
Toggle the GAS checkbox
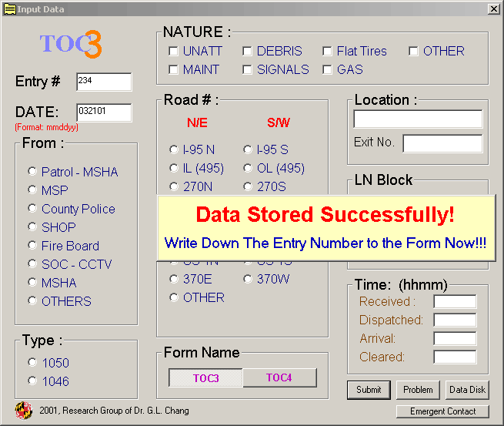[x=328, y=70]
